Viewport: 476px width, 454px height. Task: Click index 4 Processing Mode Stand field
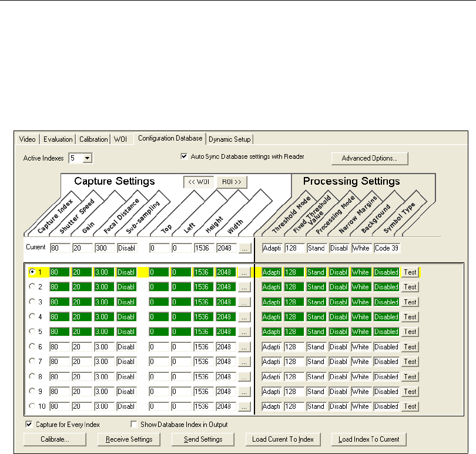[x=316, y=317]
